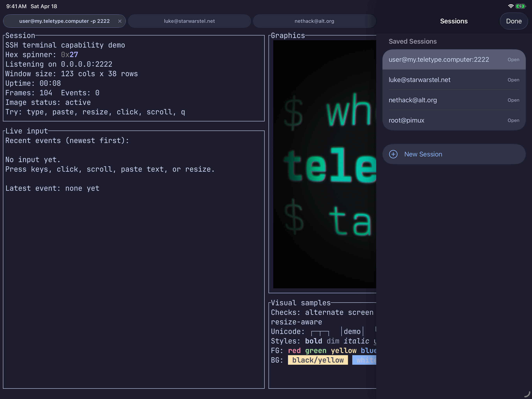Click the Graphics panel teletype image
Viewport: 532px width, 399px height.
click(x=324, y=164)
